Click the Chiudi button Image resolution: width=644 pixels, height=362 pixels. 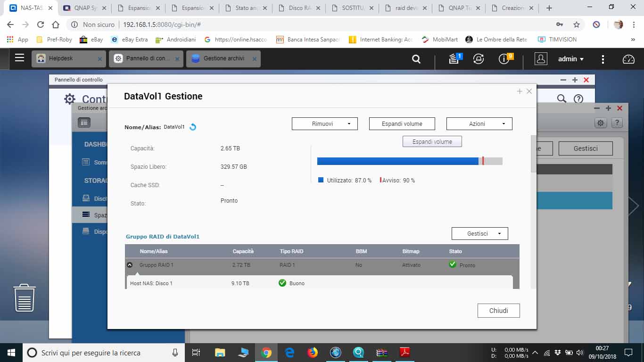tap(498, 311)
